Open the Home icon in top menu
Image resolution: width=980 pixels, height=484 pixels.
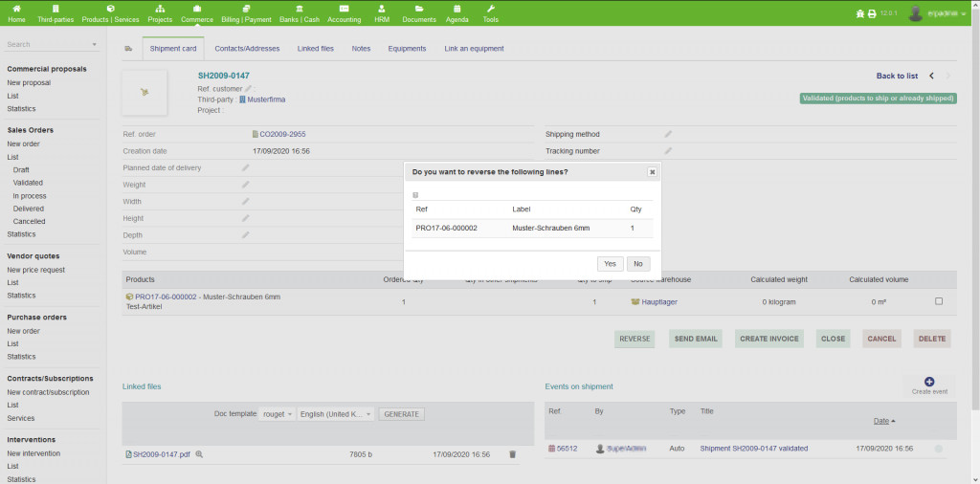coord(16,13)
